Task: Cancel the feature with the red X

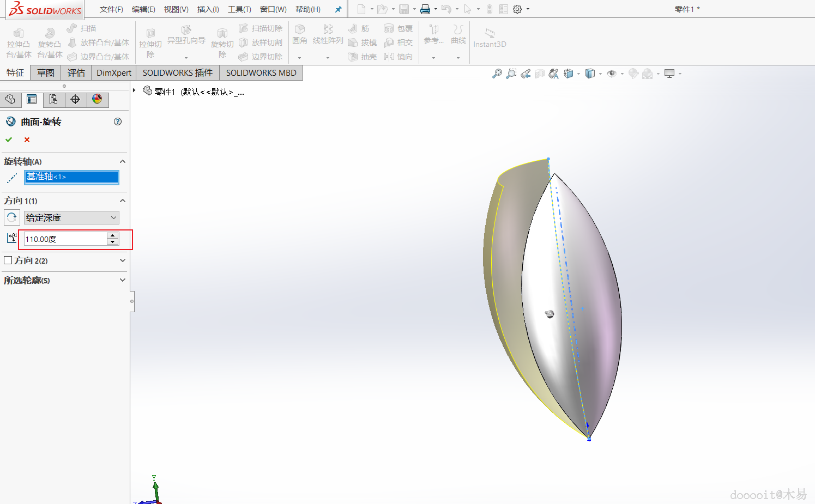Action: [27, 140]
